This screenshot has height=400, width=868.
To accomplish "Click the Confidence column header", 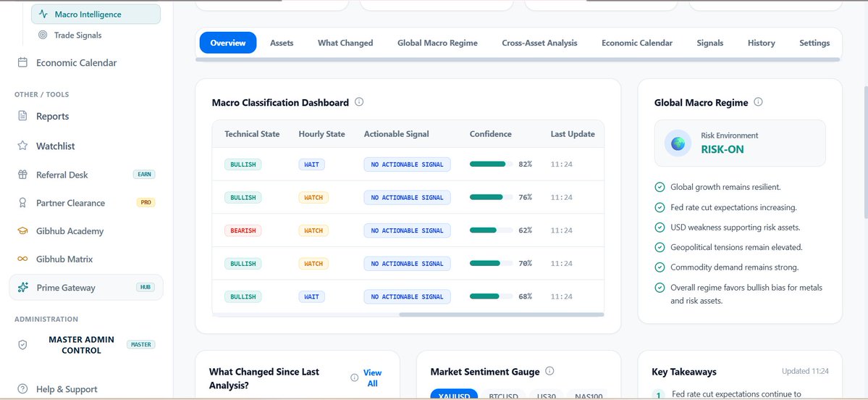I will click(x=490, y=134).
